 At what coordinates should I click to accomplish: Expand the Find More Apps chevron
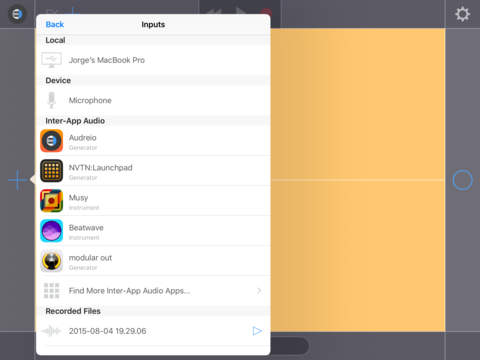tap(259, 291)
